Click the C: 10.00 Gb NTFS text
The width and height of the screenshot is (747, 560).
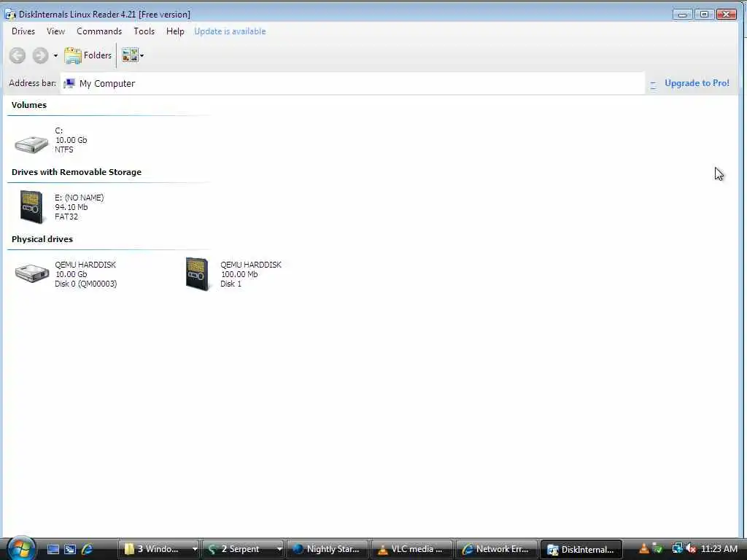click(71, 140)
